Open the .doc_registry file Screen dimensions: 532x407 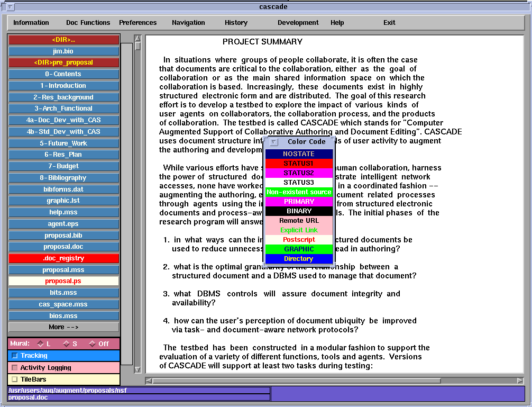click(63, 258)
